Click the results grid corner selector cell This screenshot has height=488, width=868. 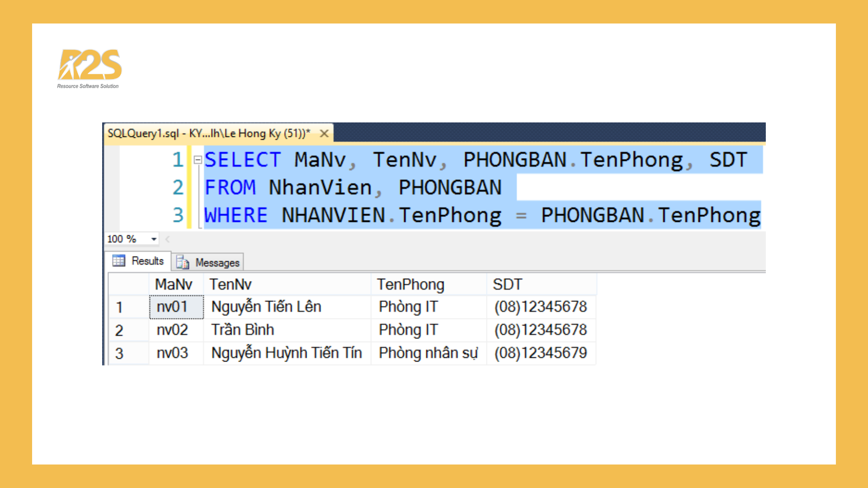(x=128, y=284)
